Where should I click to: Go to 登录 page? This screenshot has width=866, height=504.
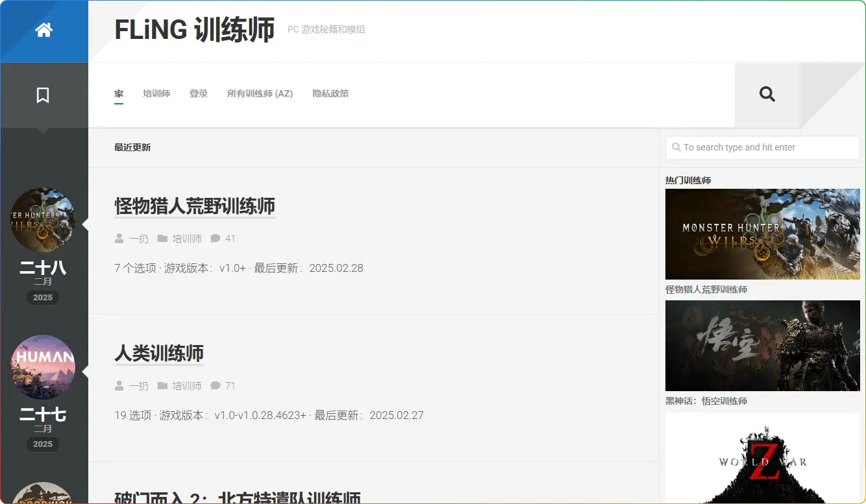click(199, 93)
